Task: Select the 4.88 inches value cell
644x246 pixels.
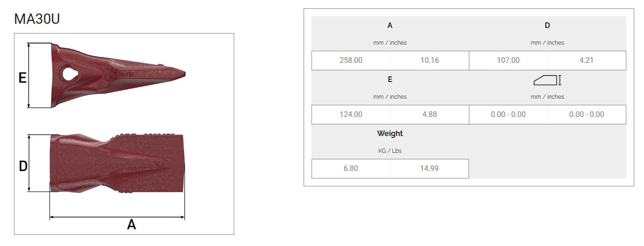Action: click(x=429, y=115)
